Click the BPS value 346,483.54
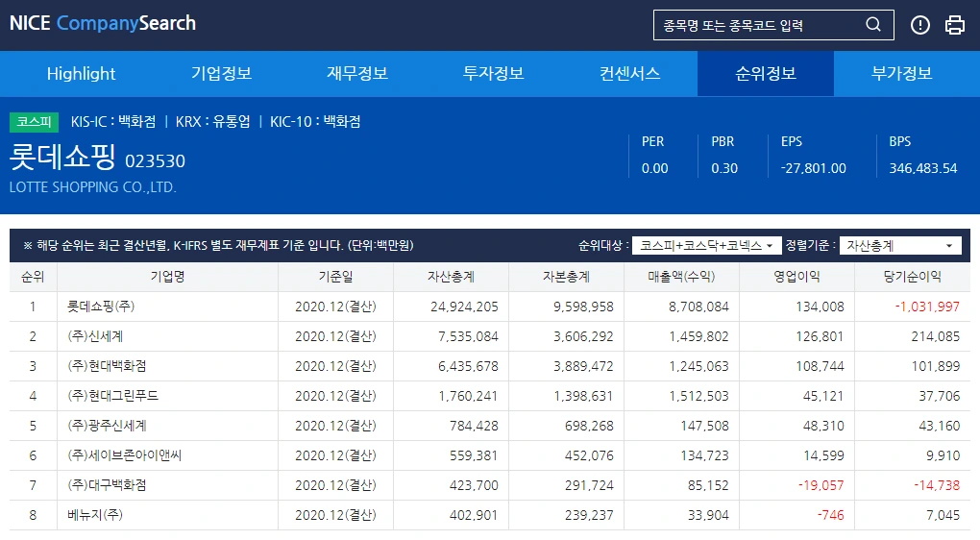The image size is (980, 540). [x=923, y=168]
